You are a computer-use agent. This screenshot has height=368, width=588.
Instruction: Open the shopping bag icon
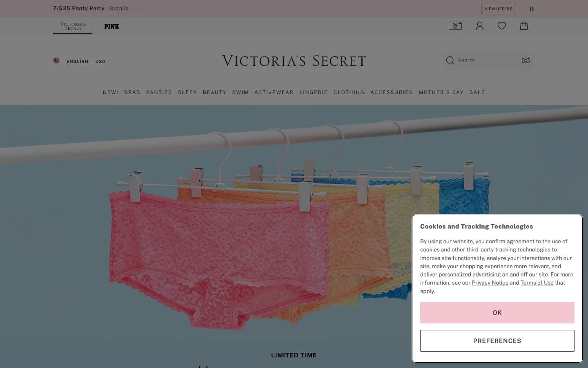click(524, 26)
